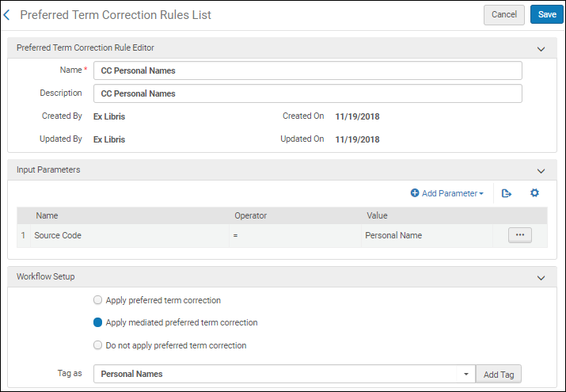Click the plus icon for Add Parameter
566x392 pixels.
click(x=415, y=193)
